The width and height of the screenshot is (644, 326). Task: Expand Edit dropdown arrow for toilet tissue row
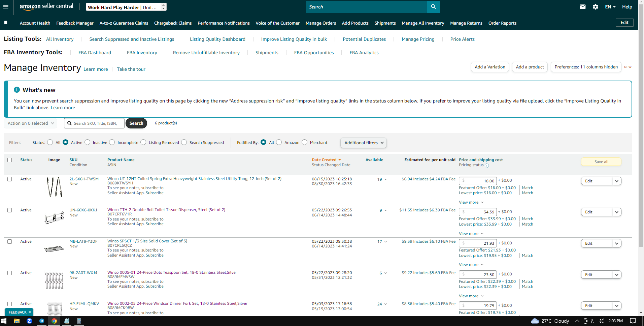[x=617, y=212]
